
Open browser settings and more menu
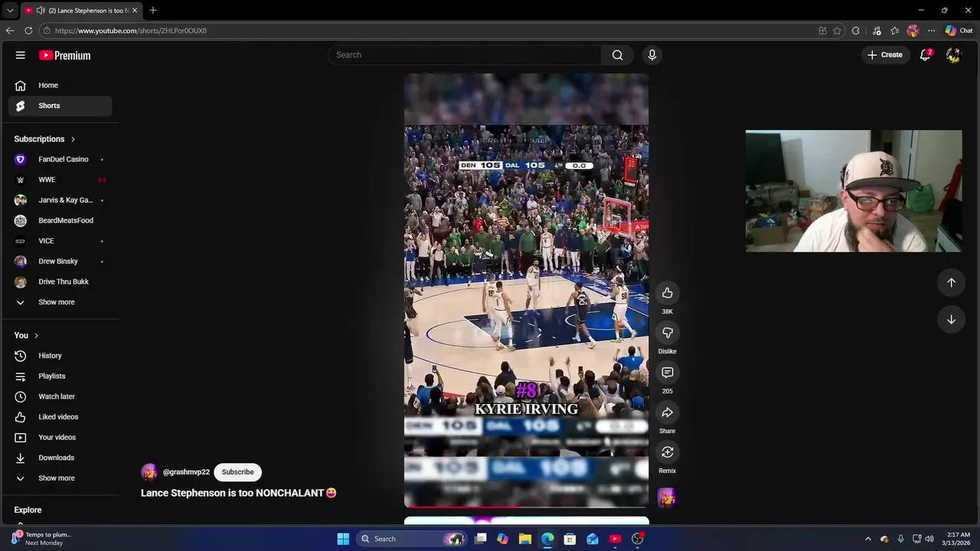[931, 31]
